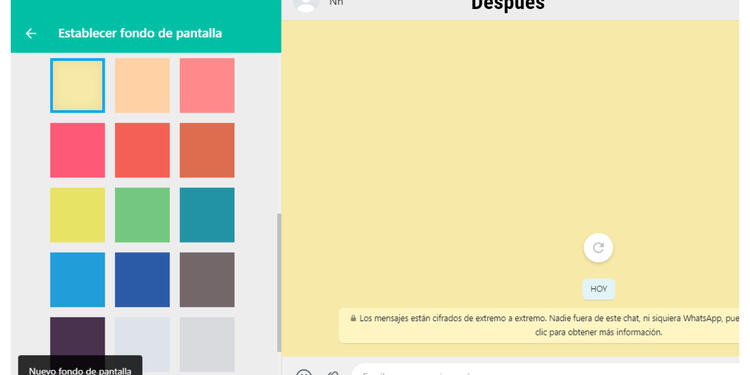Image resolution: width=750 pixels, height=375 pixels.
Task: Click the circular reload button in chat
Action: [x=598, y=248]
